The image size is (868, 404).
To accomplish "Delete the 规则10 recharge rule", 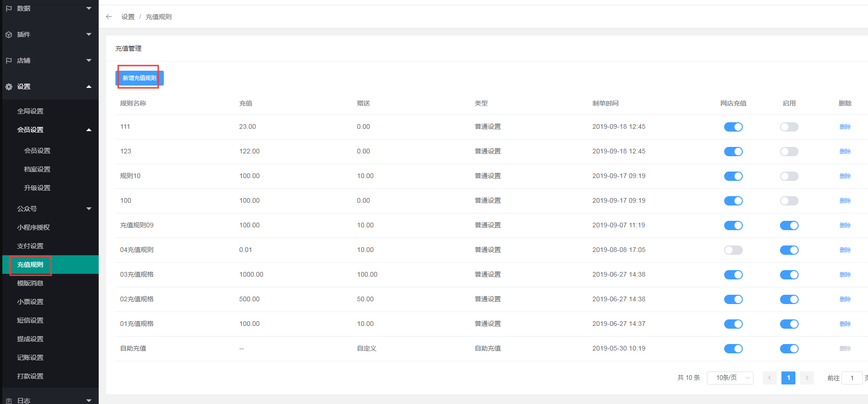I will pyautogui.click(x=845, y=176).
